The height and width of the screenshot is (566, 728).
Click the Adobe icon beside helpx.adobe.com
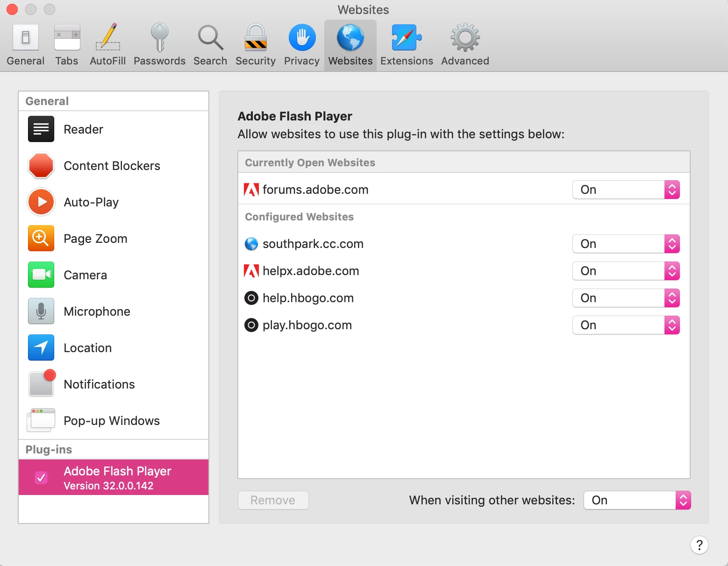251,271
